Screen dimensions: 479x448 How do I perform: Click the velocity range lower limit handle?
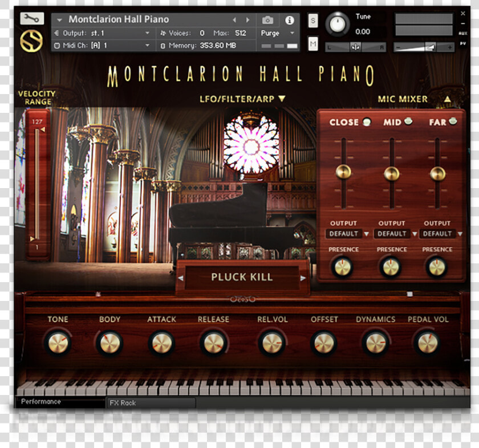pos(32,238)
